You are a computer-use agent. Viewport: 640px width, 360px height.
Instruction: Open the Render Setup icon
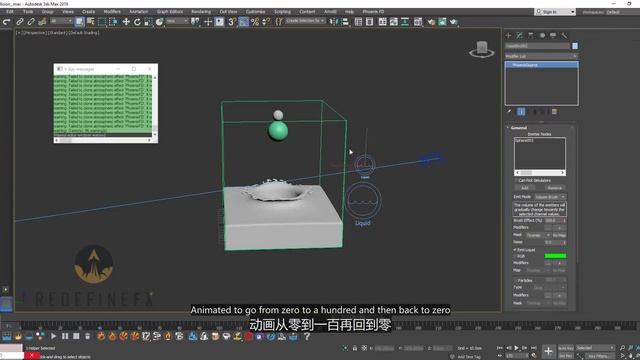coord(431,22)
